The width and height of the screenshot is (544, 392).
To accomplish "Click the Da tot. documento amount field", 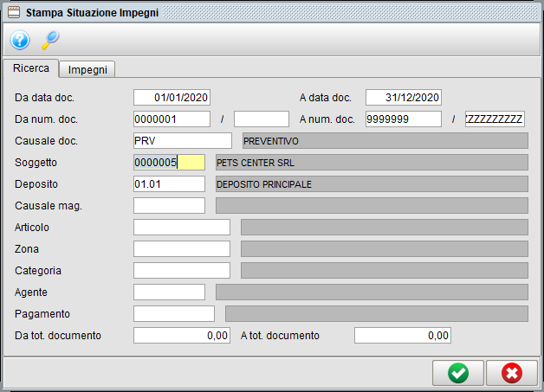I will click(x=181, y=335).
